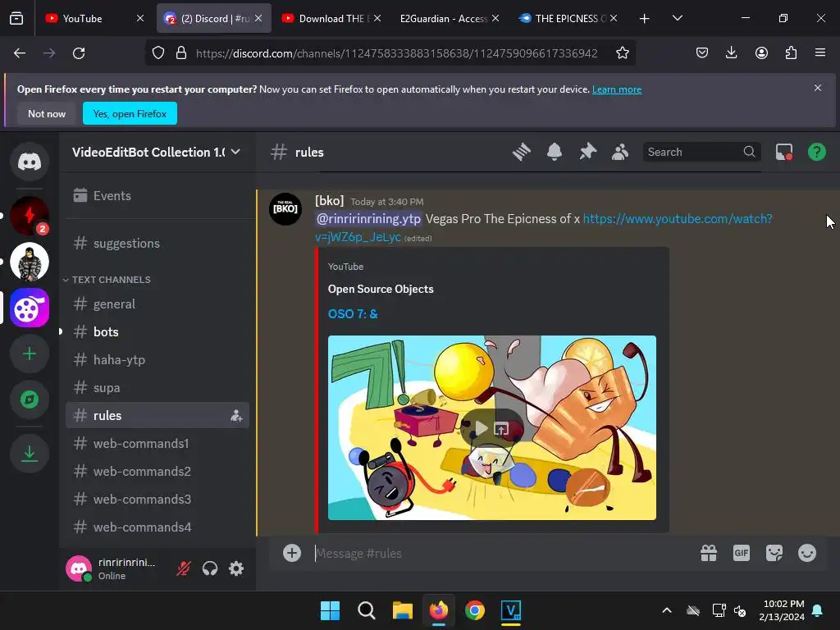Reload the page in Firefox

[x=79, y=53]
